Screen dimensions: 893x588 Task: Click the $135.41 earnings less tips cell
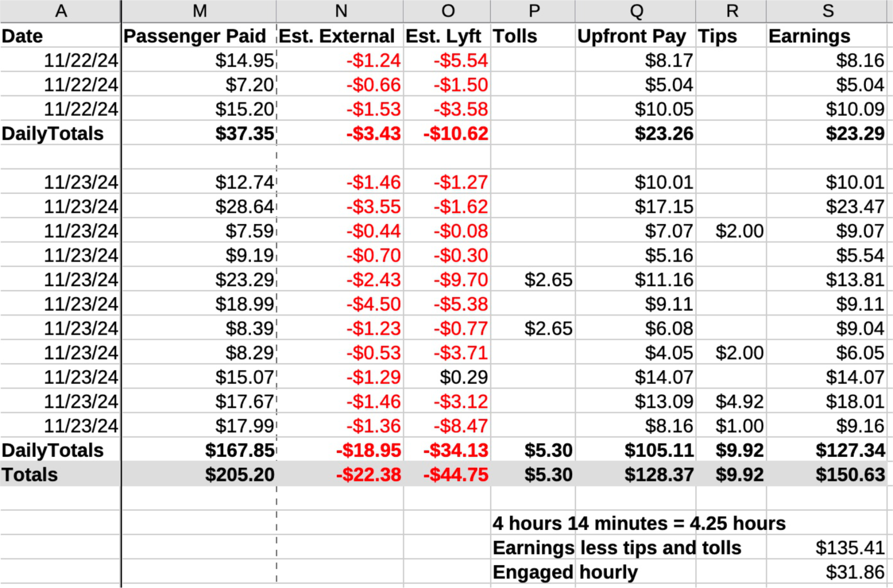[x=850, y=547]
